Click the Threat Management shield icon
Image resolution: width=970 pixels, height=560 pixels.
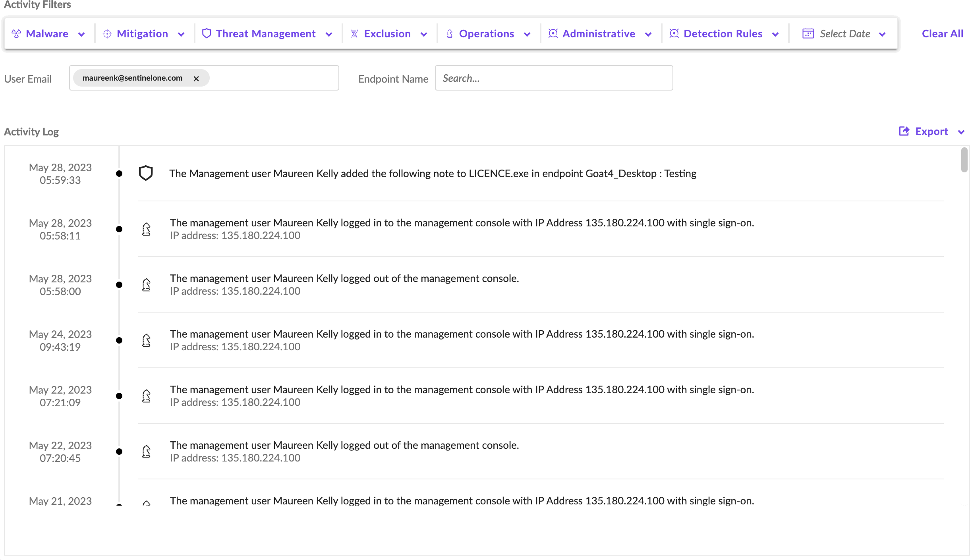pyautogui.click(x=206, y=33)
